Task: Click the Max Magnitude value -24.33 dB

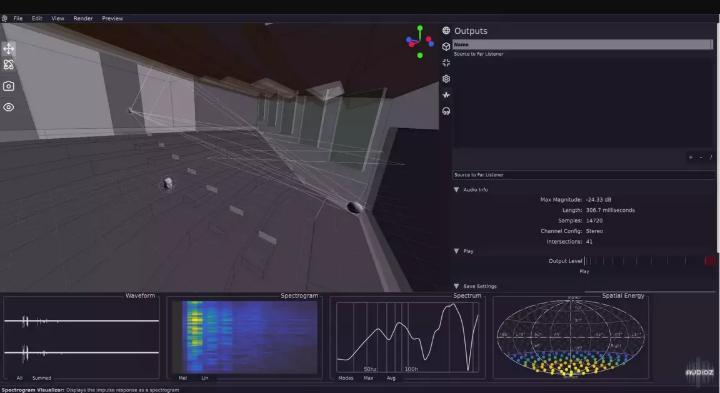Action: pos(598,200)
